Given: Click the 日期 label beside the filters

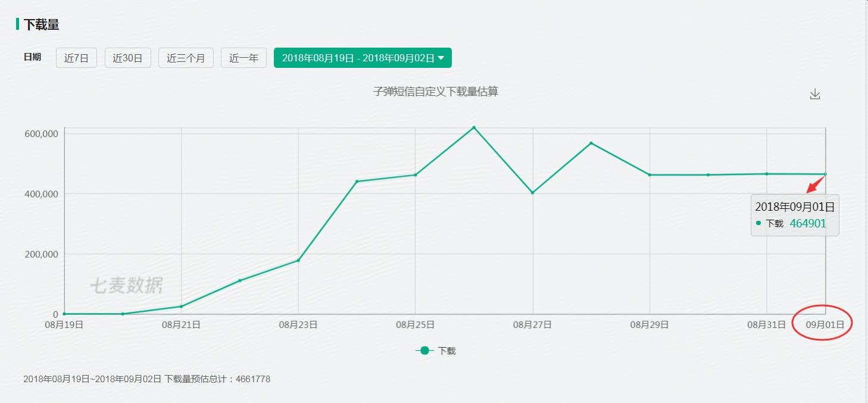Looking at the screenshot, I should tap(32, 58).
